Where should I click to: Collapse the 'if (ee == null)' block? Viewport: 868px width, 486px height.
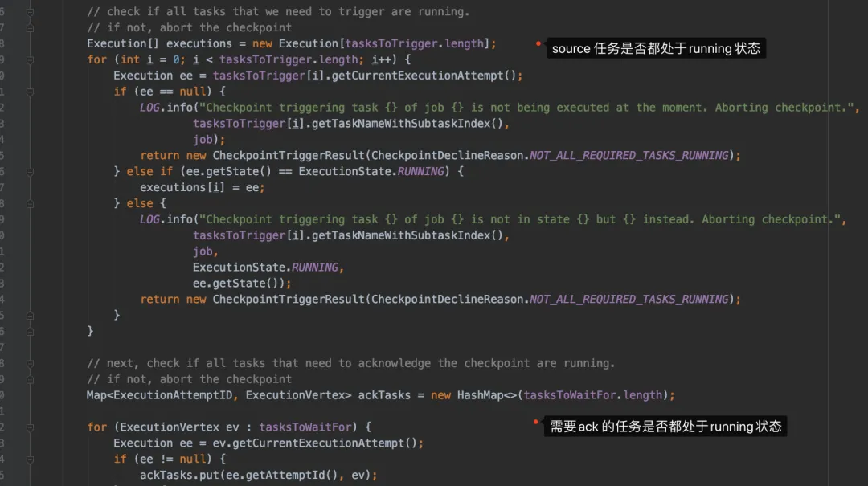pyautogui.click(x=30, y=92)
